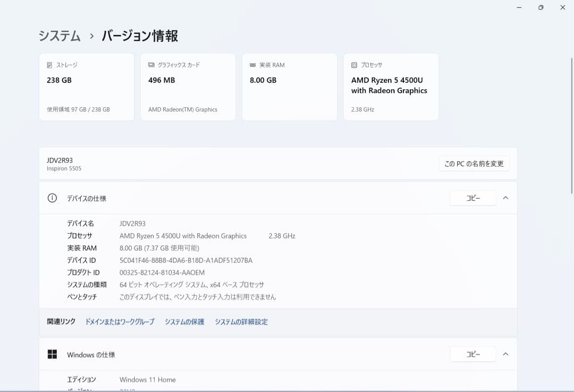Copy Windows specifications with コピー button
This screenshot has height=392, width=574.
[x=472, y=354]
